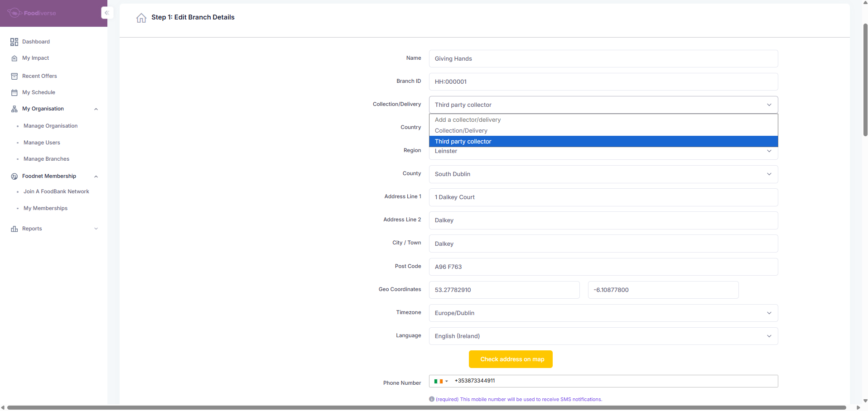
Task: Open the Irish flag country code selector
Action: pyautogui.click(x=440, y=381)
